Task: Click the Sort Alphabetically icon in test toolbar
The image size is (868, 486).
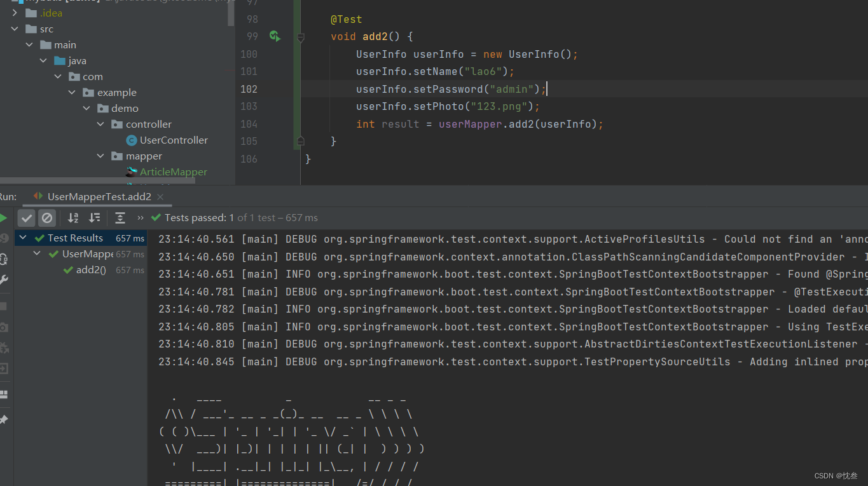Action: tap(73, 218)
